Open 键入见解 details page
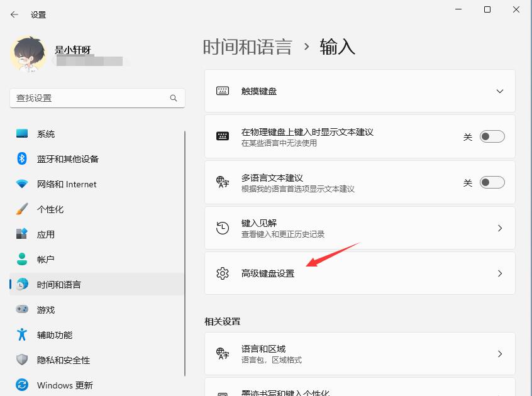Screen dimensions: 532x396 pos(359,228)
